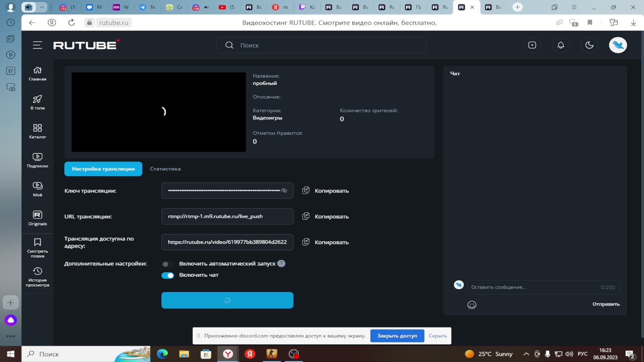The image size is (644, 362).
Task: Select the Настройка трансляции tab
Action: pos(103,169)
